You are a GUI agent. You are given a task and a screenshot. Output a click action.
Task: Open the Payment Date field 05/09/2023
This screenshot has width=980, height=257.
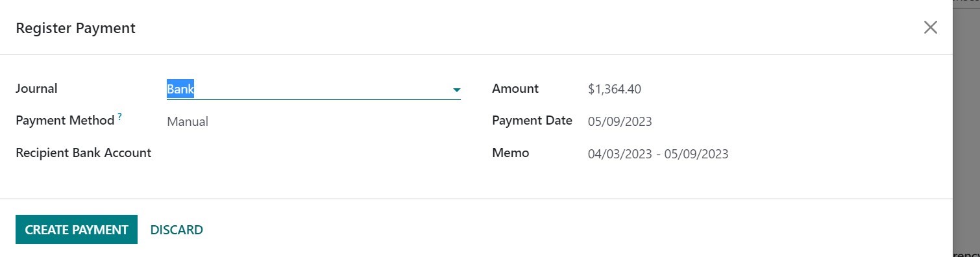point(620,121)
